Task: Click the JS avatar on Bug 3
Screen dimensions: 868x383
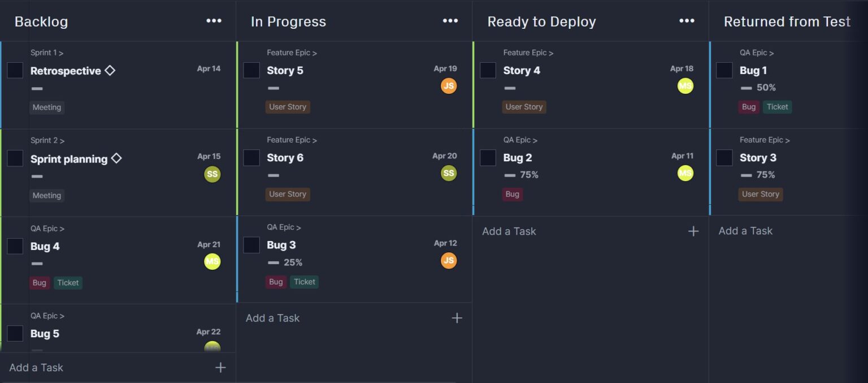Action: [449, 260]
